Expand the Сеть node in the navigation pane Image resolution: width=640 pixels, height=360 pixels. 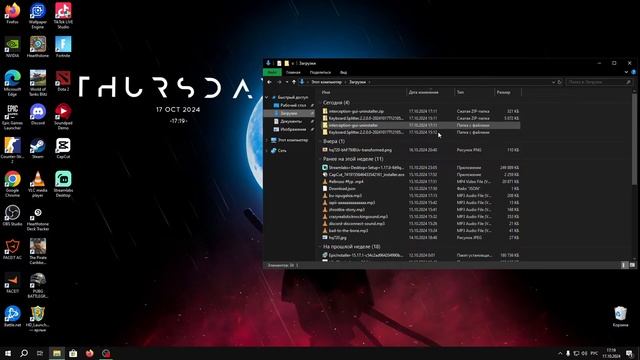267,151
